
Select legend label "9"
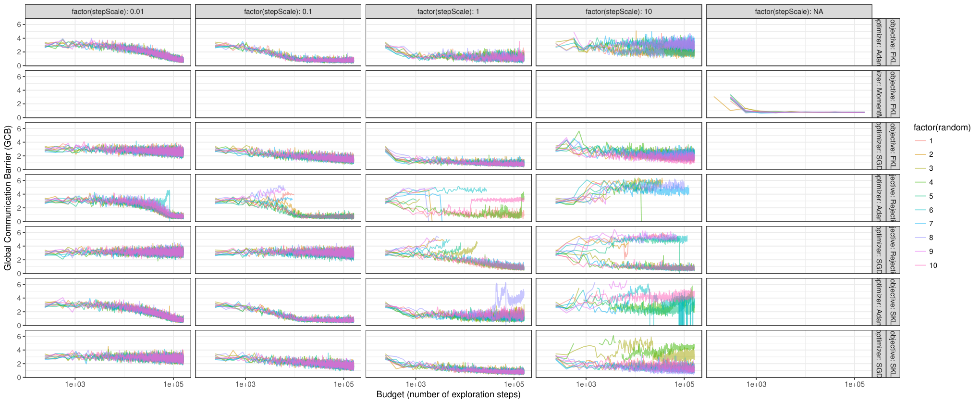point(931,252)
